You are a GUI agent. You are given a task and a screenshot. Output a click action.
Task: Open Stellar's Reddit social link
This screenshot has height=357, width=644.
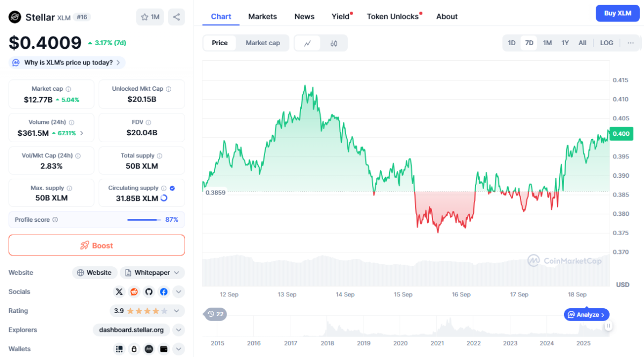134,292
